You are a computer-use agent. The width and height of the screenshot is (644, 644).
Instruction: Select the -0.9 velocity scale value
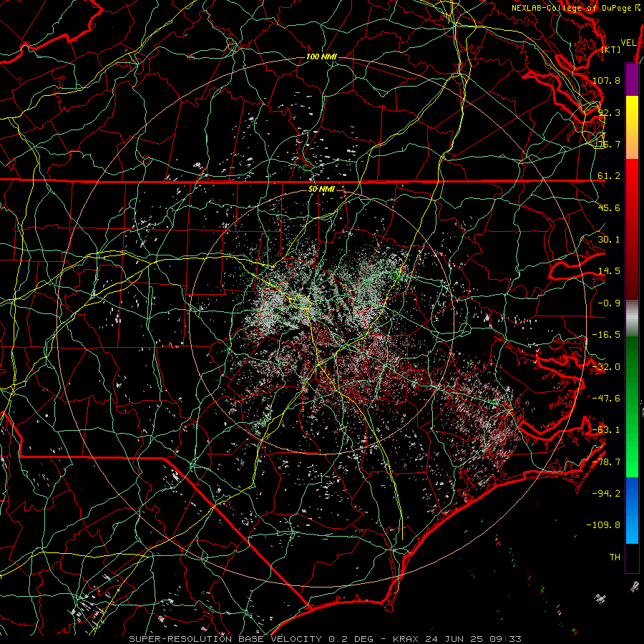(609, 303)
